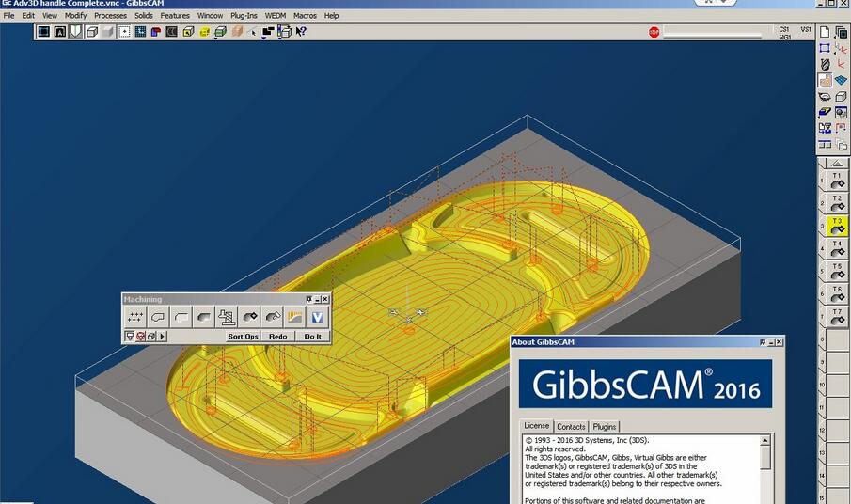Screen dimensions: 851x504
Task: Select the yellow surface flow machining icon
Action: click(x=294, y=317)
